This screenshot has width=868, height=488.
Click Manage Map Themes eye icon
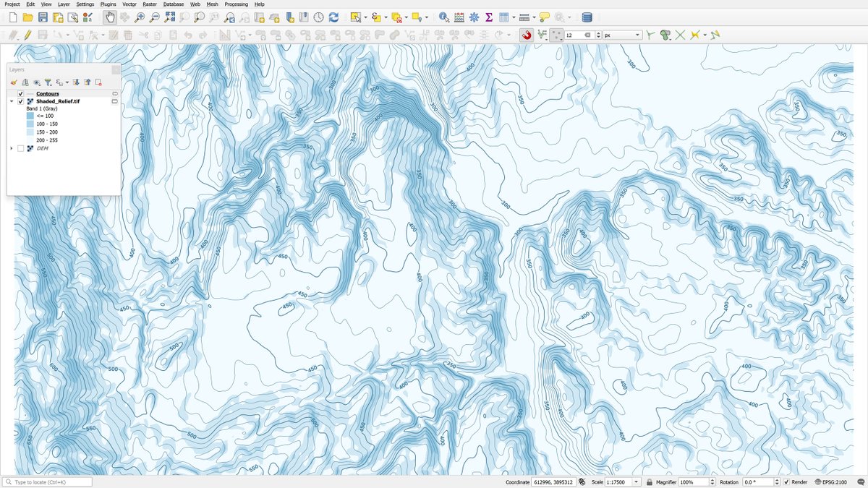pos(37,82)
